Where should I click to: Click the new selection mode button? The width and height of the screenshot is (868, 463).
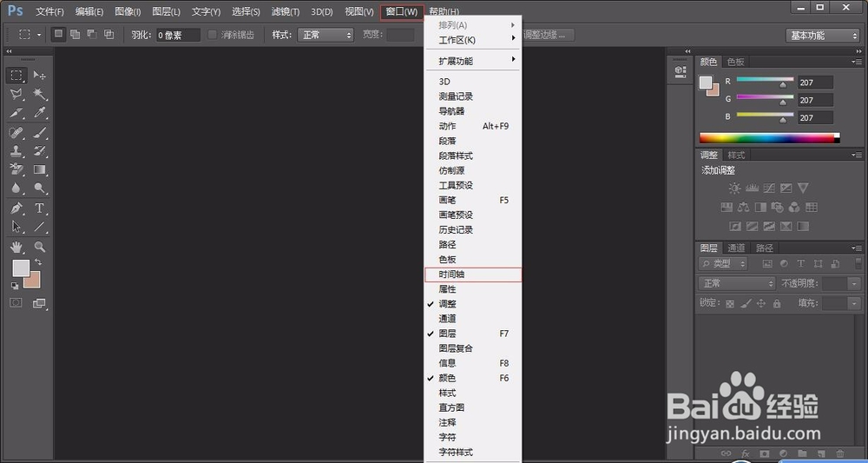[x=58, y=35]
